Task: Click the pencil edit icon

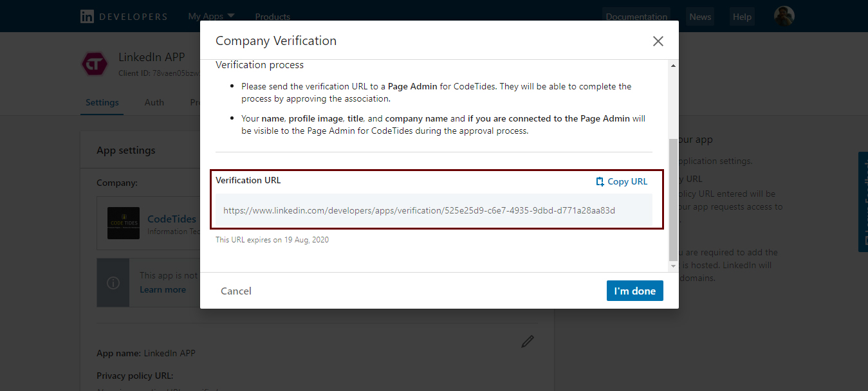Action: pos(528,341)
